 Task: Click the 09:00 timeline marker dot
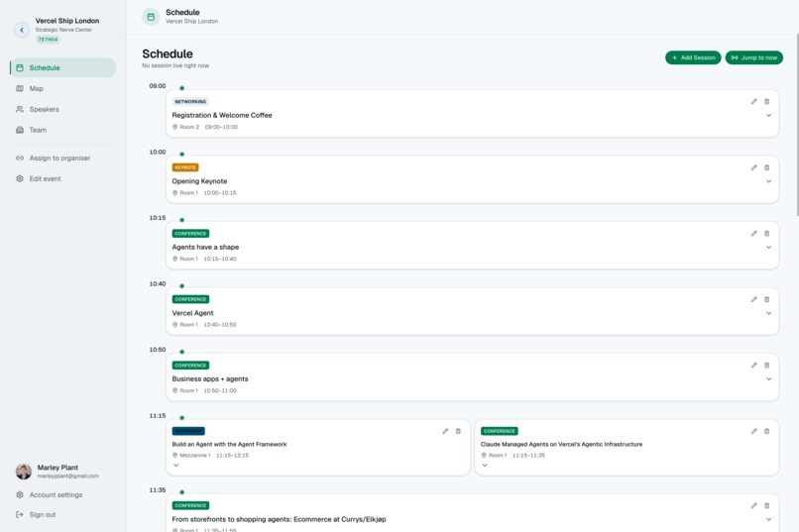182,88
